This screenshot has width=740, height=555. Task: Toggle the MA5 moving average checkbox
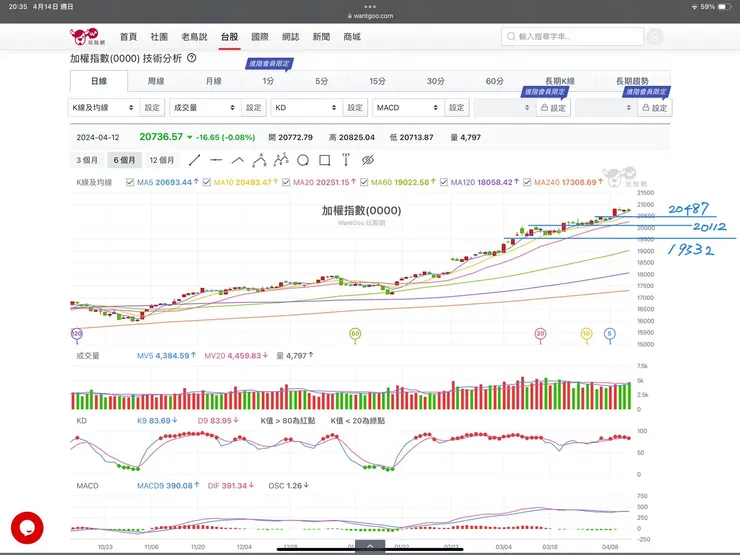click(130, 182)
